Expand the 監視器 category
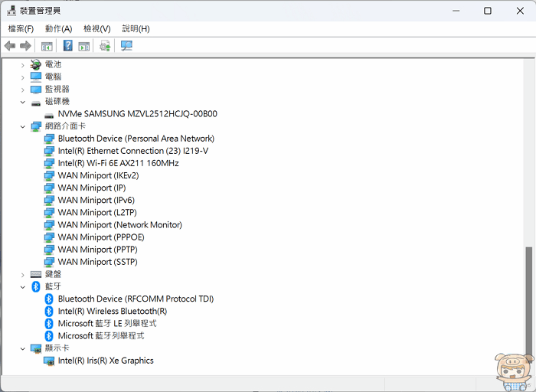The width and height of the screenshot is (536, 392). (x=23, y=90)
